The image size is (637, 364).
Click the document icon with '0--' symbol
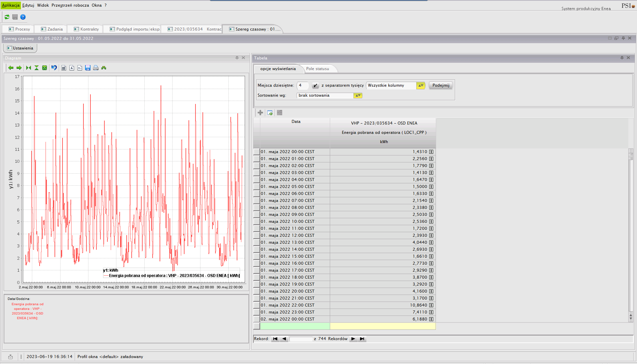coord(80,68)
